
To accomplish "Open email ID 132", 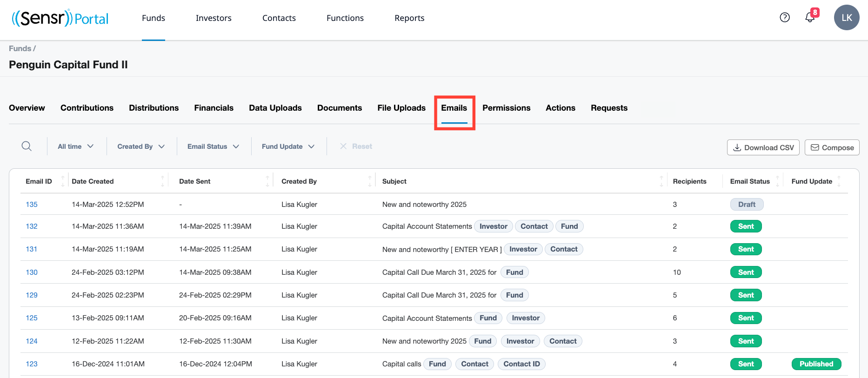I will point(32,226).
